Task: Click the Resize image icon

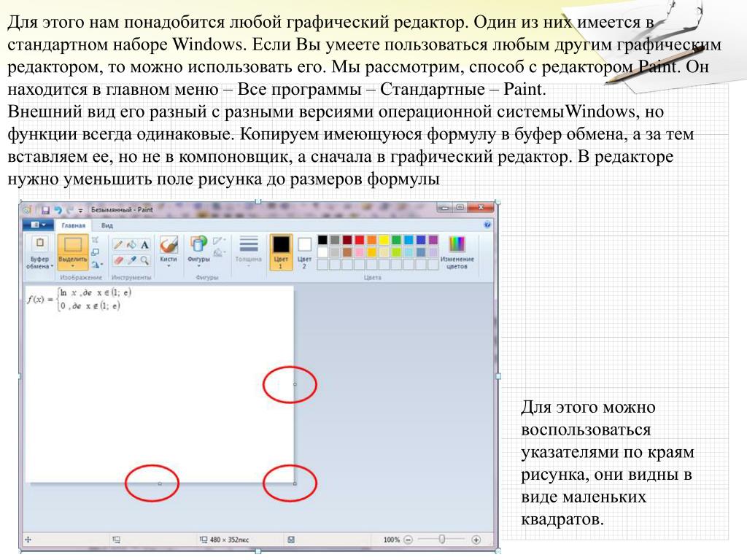Action: [96, 252]
